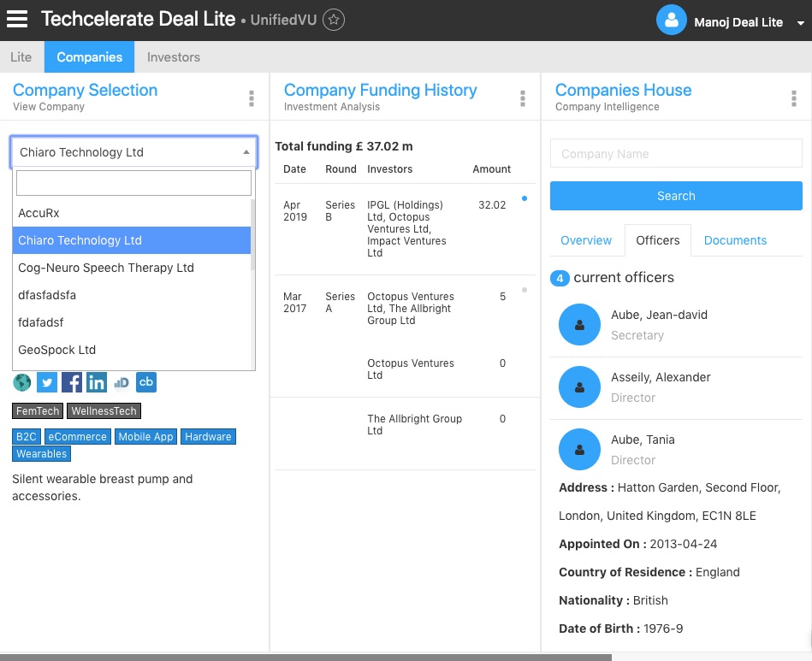Click Jean-david Aube's officer avatar

point(580,325)
